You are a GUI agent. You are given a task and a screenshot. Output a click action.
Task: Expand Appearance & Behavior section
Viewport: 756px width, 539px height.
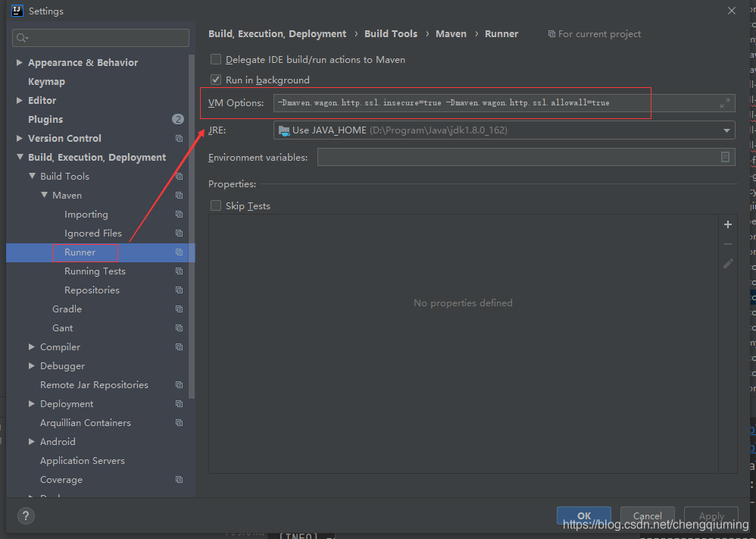pyautogui.click(x=19, y=62)
